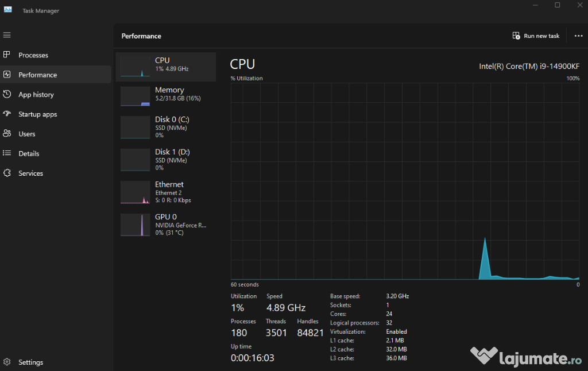This screenshot has width=588, height=371.
Task: Click the Up time value 0:00:16:03
Action: pos(253,358)
